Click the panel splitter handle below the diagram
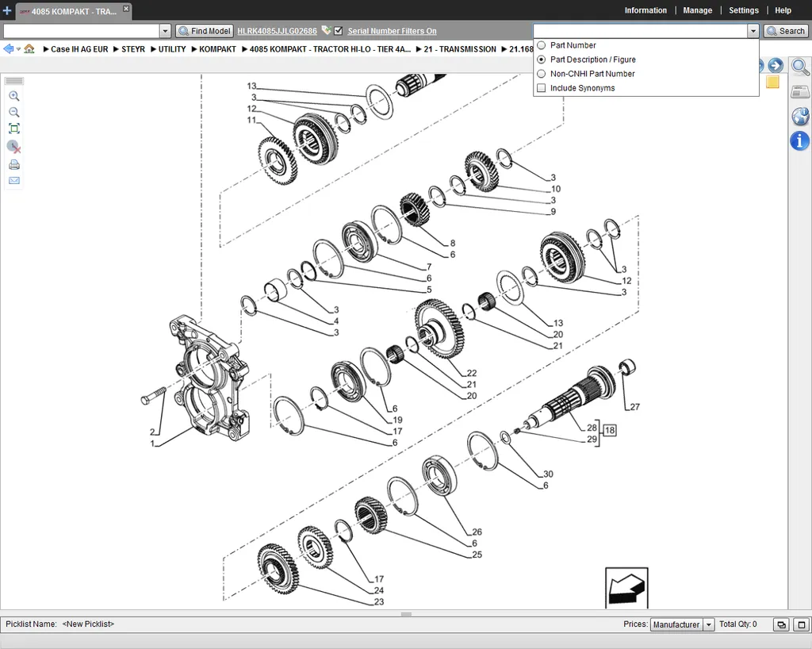The image size is (812, 649). click(406, 614)
